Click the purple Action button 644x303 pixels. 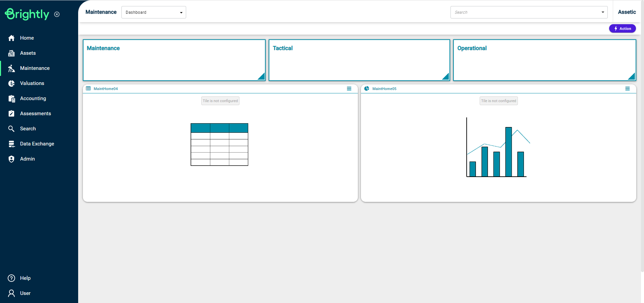623,29
